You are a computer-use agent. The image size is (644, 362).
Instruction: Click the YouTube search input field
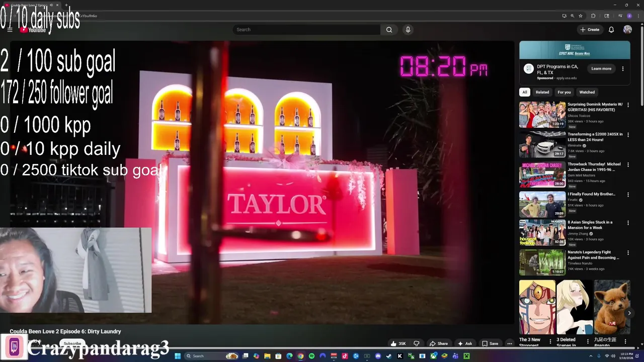click(x=306, y=30)
